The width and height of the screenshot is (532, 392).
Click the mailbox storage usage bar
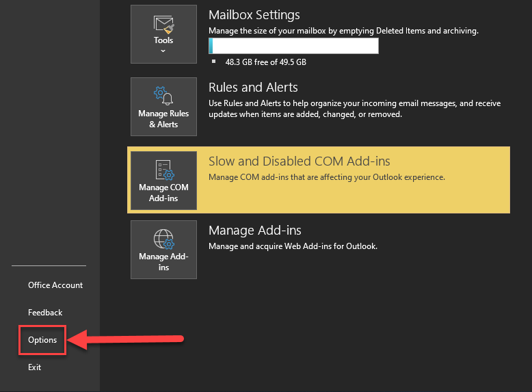pyautogui.click(x=293, y=46)
